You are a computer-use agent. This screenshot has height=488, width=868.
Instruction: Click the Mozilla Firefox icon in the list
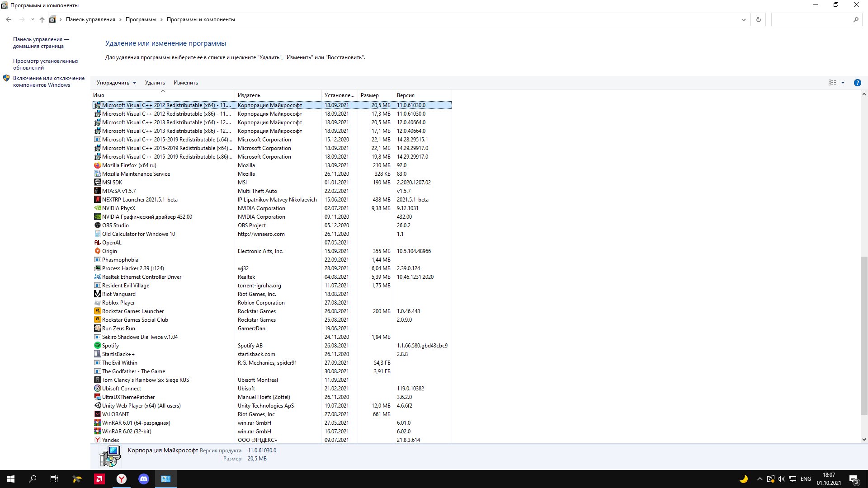pyautogui.click(x=97, y=165)
